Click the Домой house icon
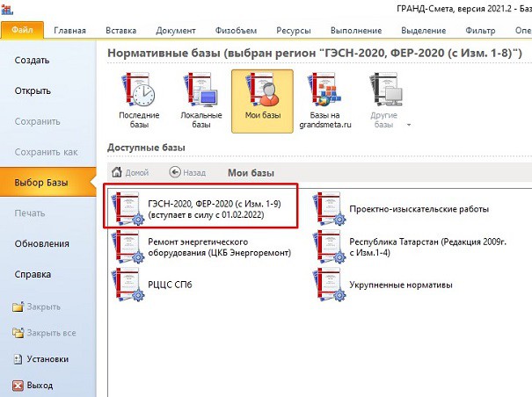 coord(117,172)
